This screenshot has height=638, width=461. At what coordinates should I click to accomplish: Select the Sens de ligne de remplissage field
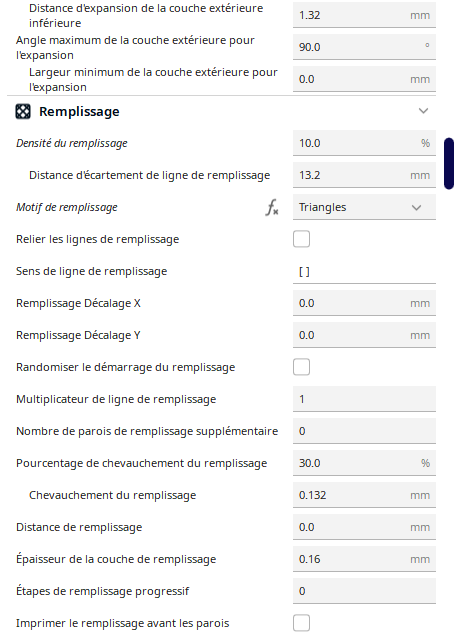[364, 271]
